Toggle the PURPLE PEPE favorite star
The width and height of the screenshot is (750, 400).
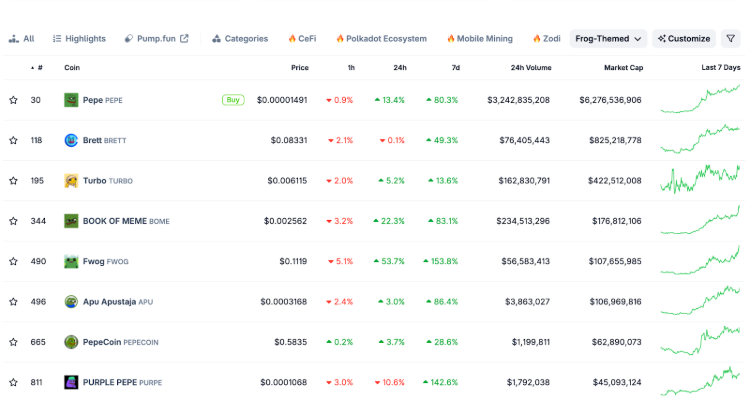click(13, 382)
